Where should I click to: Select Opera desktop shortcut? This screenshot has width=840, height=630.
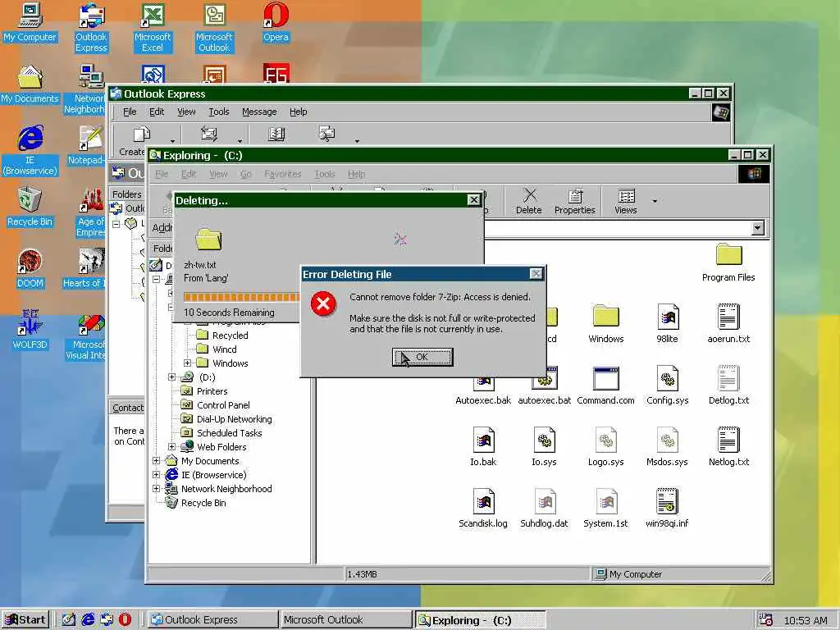coord(276,22)
